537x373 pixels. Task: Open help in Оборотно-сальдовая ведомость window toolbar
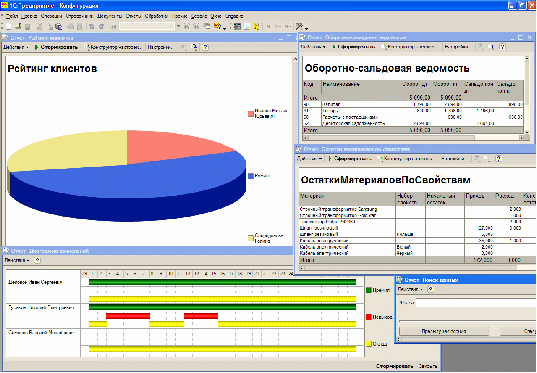point(502,47)
